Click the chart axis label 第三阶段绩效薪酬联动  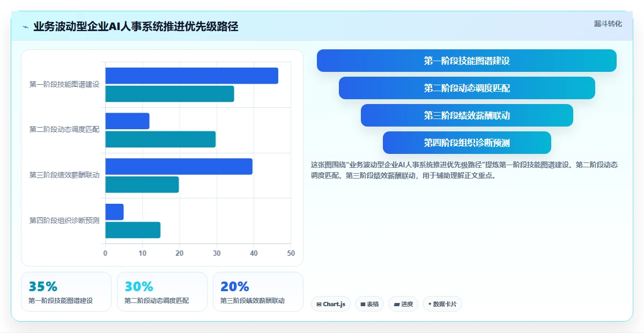[x=64, y=175]
